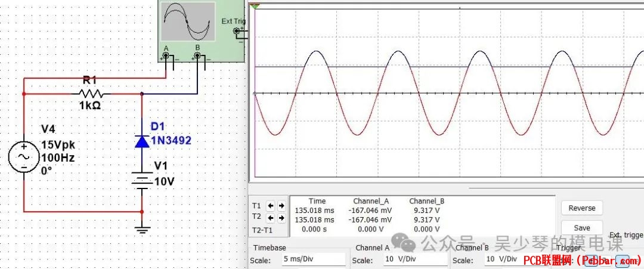Move cursor T1 right with arrow
Viewport: 644px width, 269px height.
coord(281,205)
